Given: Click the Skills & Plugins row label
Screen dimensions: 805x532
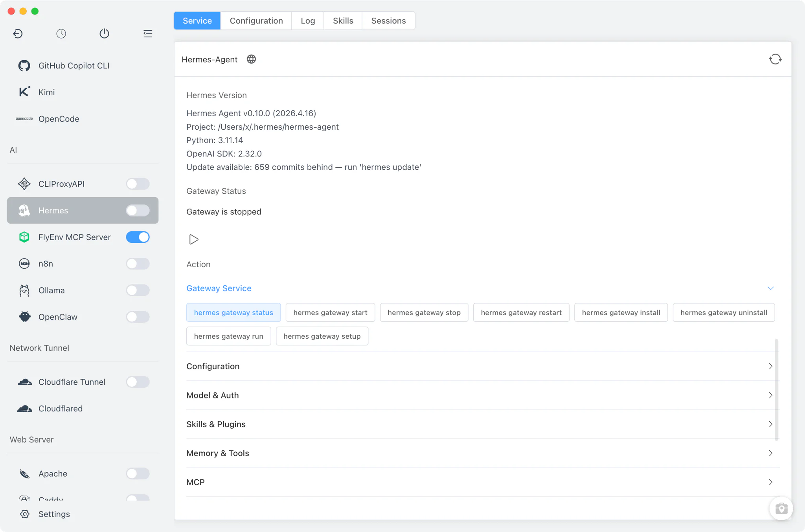Looking at the screenshot, I should (216, 424).
